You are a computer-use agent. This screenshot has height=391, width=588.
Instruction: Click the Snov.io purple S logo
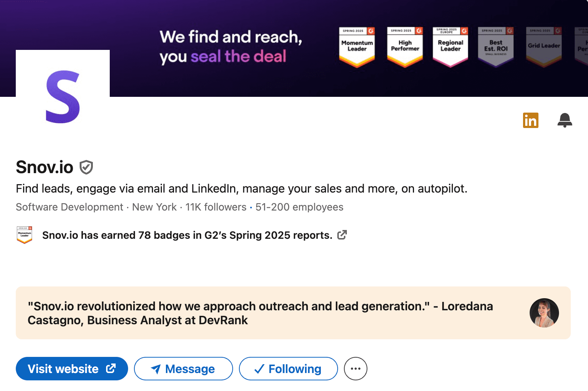pyautogui.click(x=63, y=97)
